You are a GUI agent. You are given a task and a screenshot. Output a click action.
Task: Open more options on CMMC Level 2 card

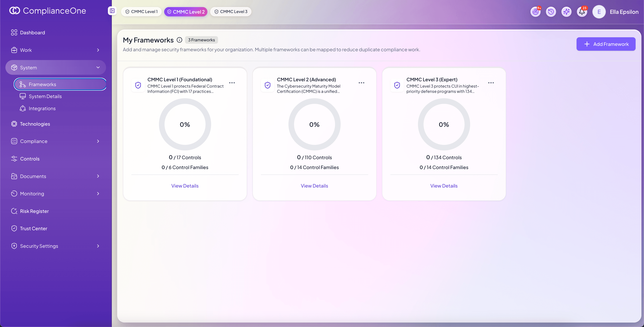tap(362, 83)
